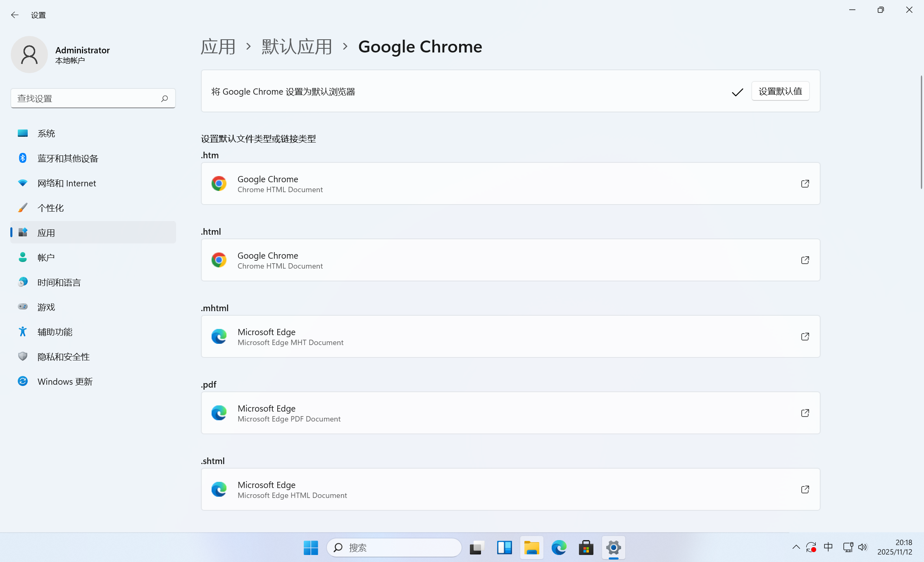The height and width of the screenshot is (562, 924).
Task: Click the Administrator profile avatar
Action: click(x=29, y=55)
